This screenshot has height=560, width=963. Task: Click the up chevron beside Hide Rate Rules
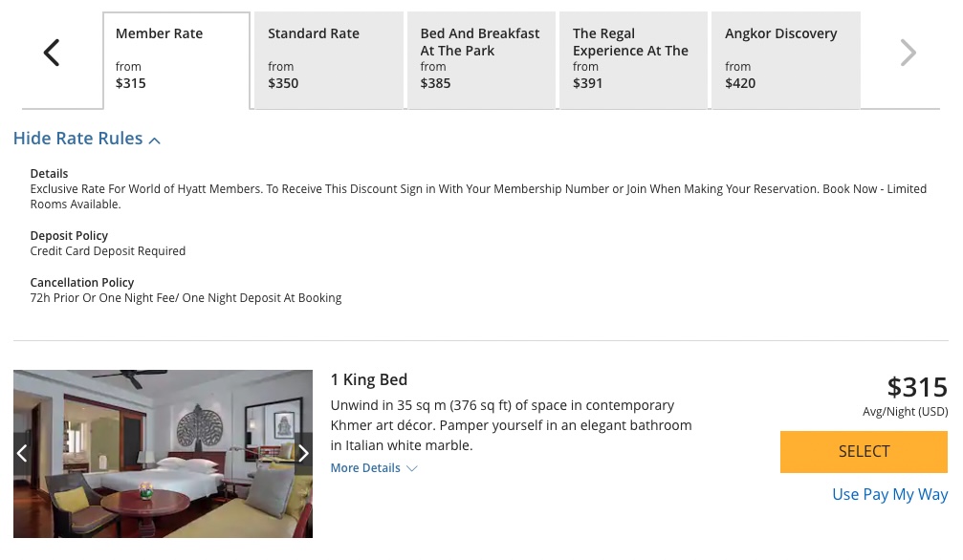155,140
